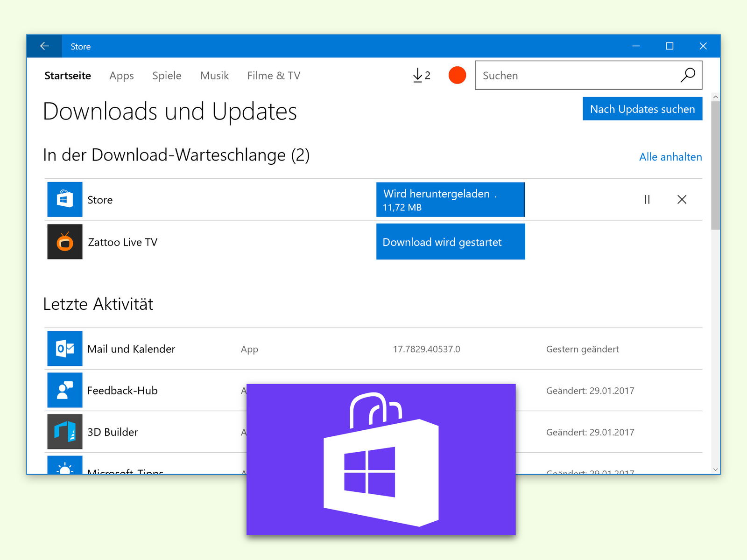Minimize the Store window
747x560 pixels.
[x=636, y=46]
